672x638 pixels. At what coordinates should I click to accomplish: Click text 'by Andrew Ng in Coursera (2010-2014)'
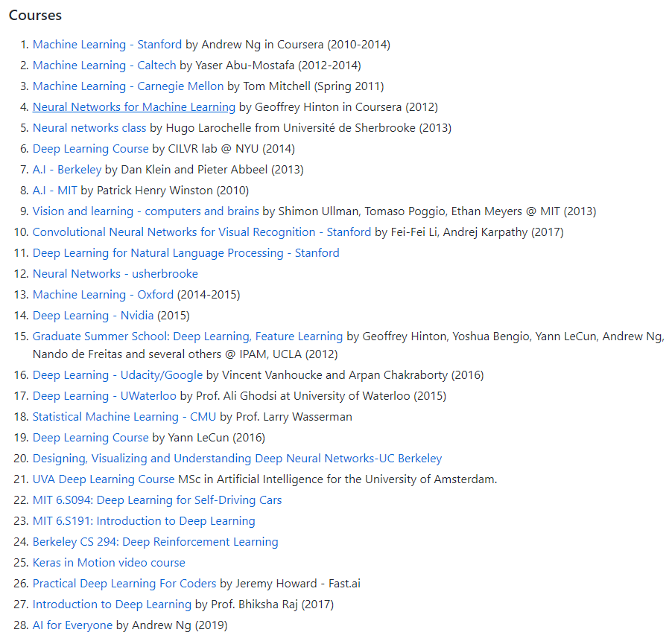[288, 45]
